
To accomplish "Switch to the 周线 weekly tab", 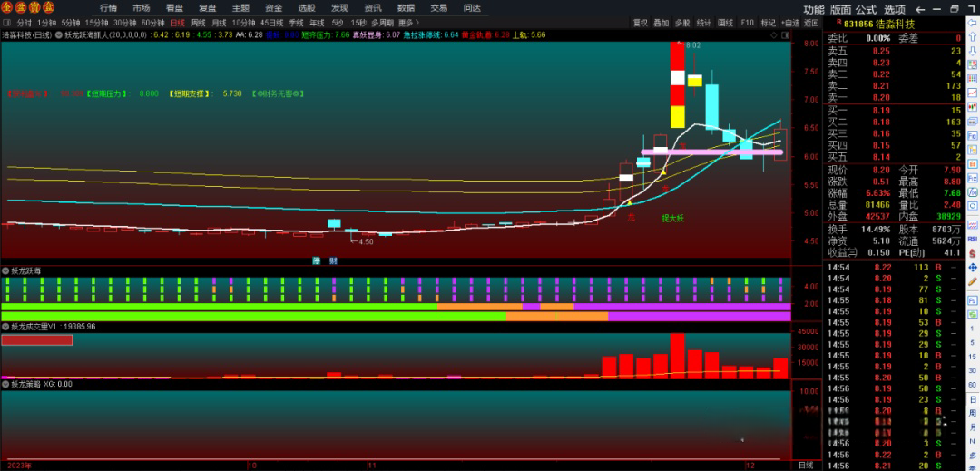I will click(x=199, y=23).
